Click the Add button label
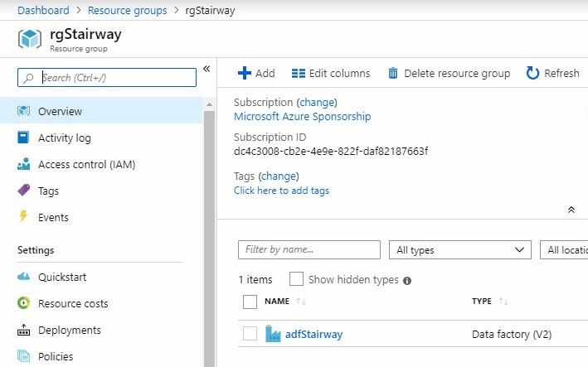The width and height of the screenshot is (588, 367). click(x=265, y=73)
